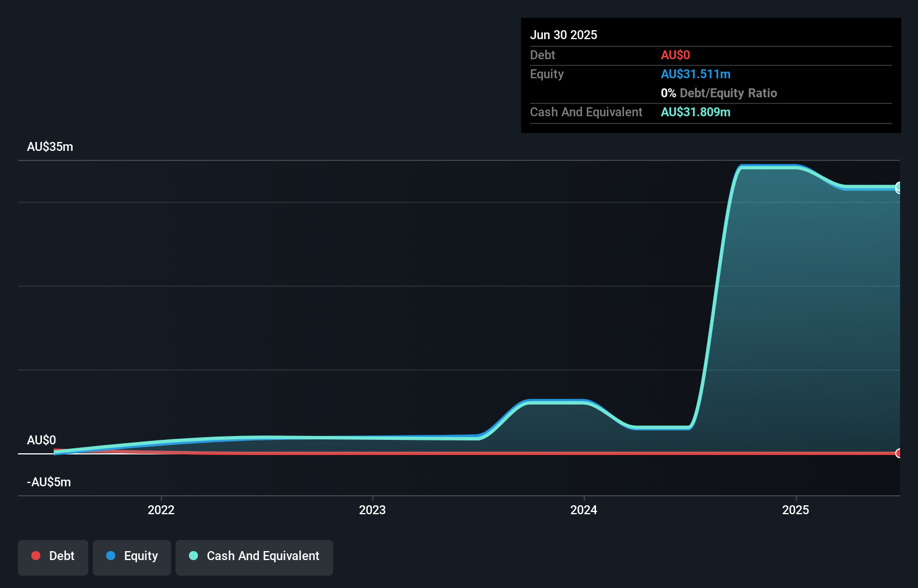Image resolution: width=918 pixels, height=588 pixels.
Task: Open the Debt/Equity Ratio details
Action: tap(719, 93)
